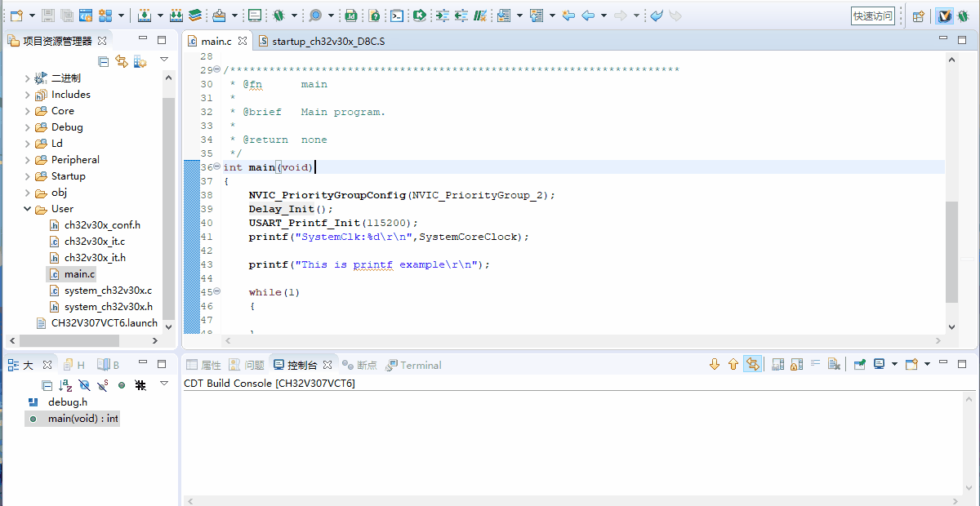
Task: Click the Debug bug icon in toolbar
Action: click(x=278, y=16)
